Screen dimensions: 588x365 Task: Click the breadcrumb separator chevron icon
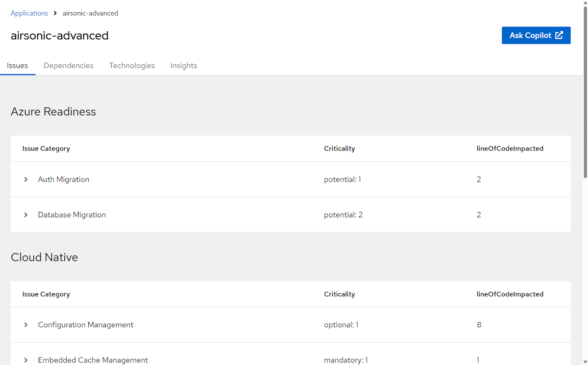[55, 13]
